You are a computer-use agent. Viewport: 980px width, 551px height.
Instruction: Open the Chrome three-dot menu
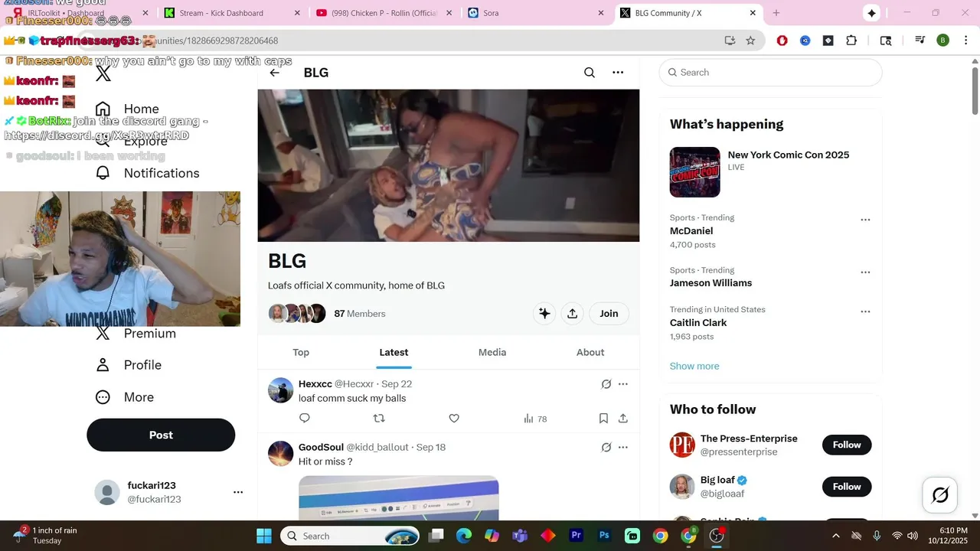965,41
